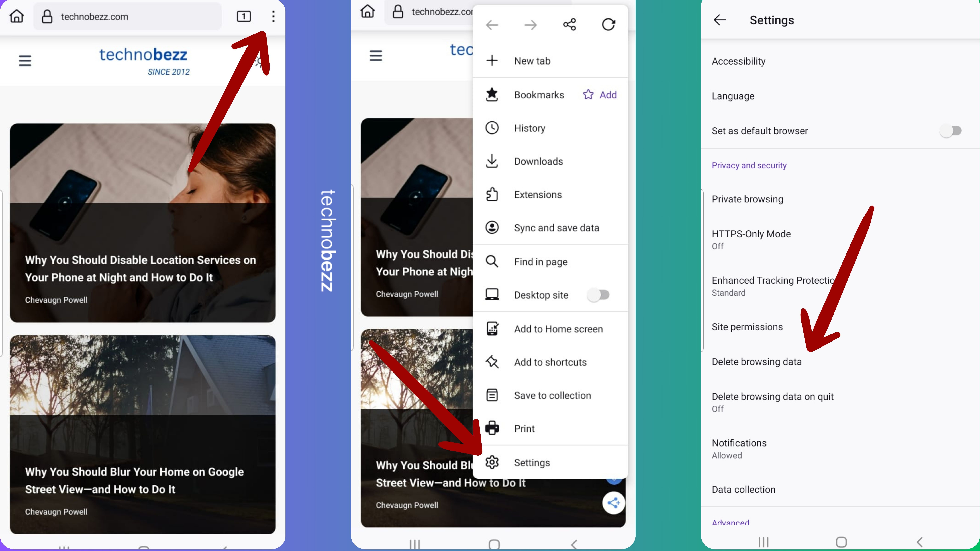Add the page to bookmarks with Add
The width and height of the screenshot is (980, 551).
point(600,95)
